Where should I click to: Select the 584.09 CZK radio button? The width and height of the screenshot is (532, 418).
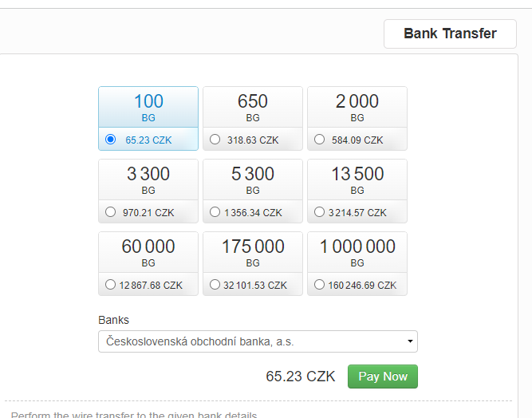[x=319, y=140]
